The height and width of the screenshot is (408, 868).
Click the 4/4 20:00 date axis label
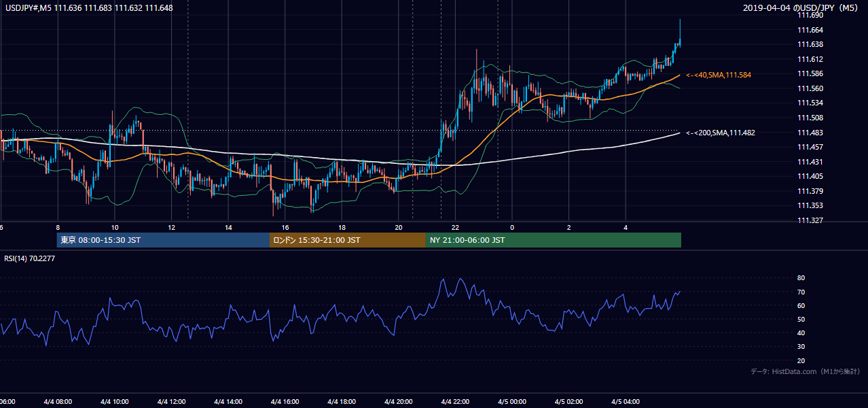coord(398,402)
